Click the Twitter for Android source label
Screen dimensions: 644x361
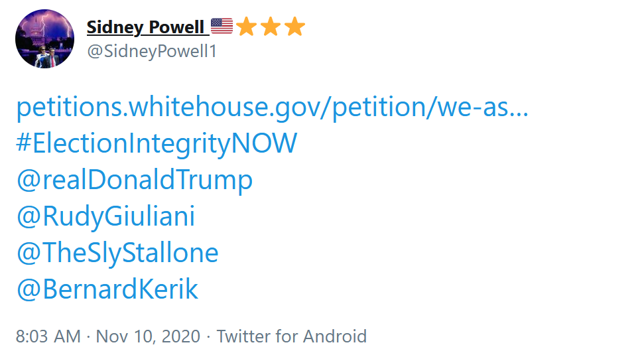[292, 336]
